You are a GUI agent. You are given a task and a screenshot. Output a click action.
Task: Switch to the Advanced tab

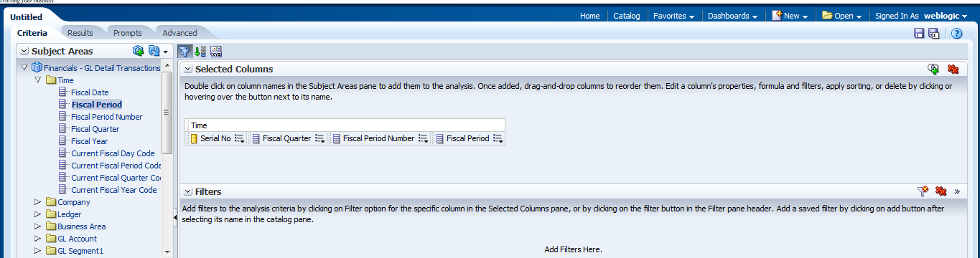click(x=179, y=33)
